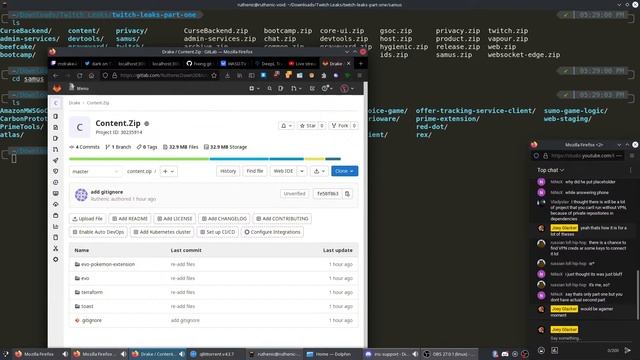This screenshot has width=640, height=360.
Task: Open Deployments icon in GitLab sidebar
Action: tap(56, 182)
